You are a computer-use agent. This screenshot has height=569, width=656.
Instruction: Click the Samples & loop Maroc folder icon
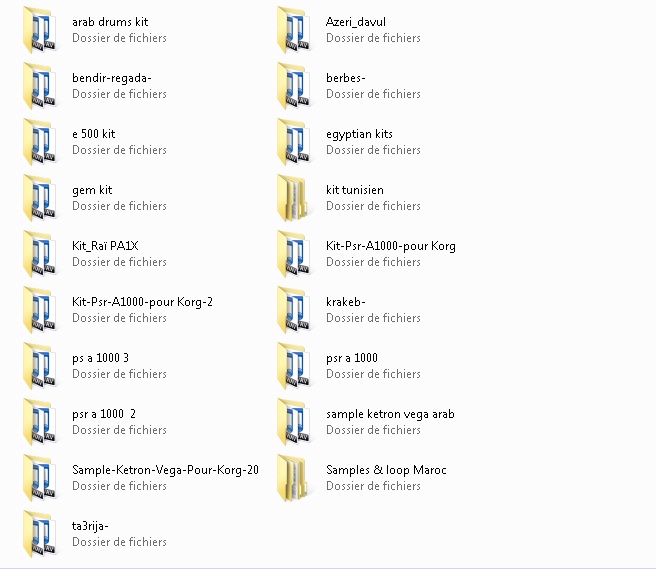(293, 478)
